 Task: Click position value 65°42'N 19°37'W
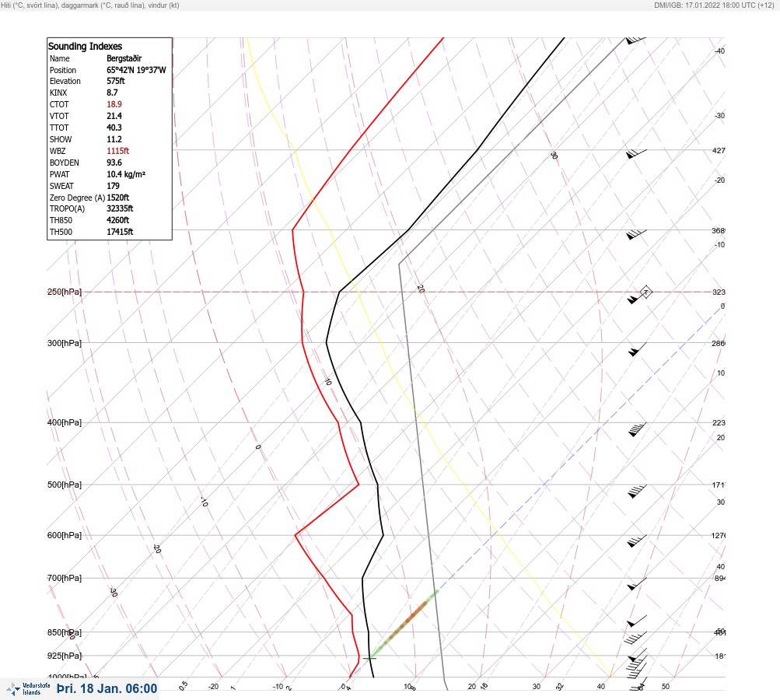[x=136, y=70]
